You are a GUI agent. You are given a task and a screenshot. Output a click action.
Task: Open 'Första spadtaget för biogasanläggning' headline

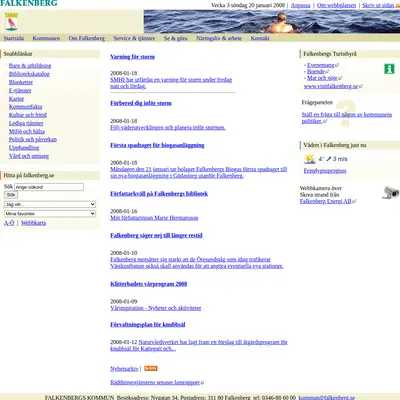click(x=157, y=145)
